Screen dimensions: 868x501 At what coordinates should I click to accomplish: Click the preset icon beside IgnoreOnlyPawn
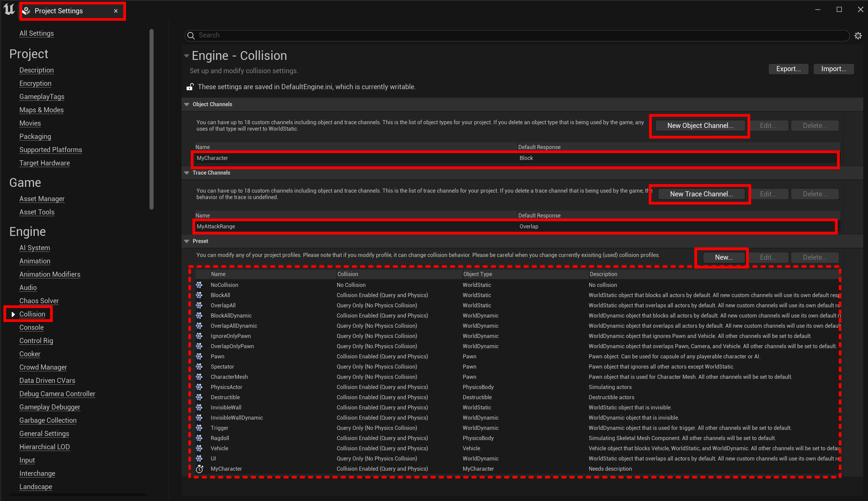pyautogui.click(x=199, y=336)
